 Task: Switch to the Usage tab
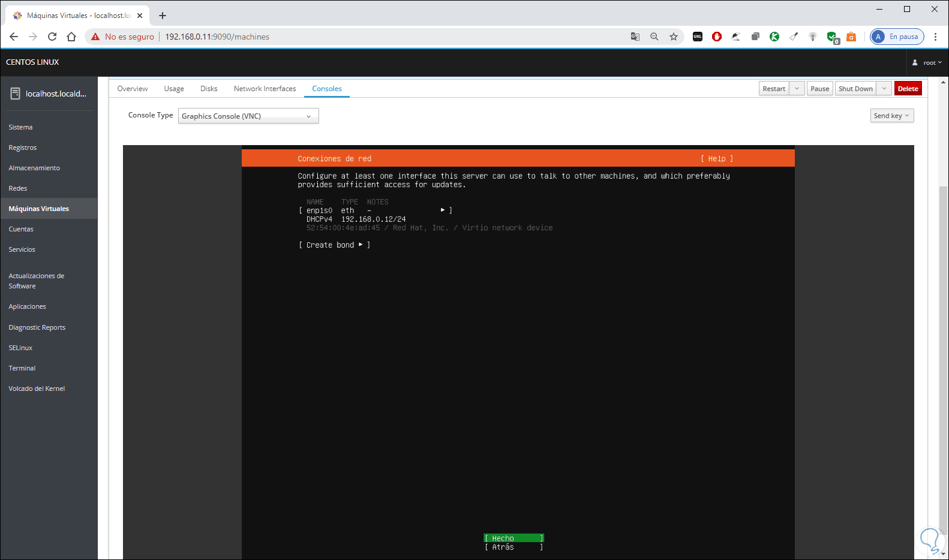[174, 89]
